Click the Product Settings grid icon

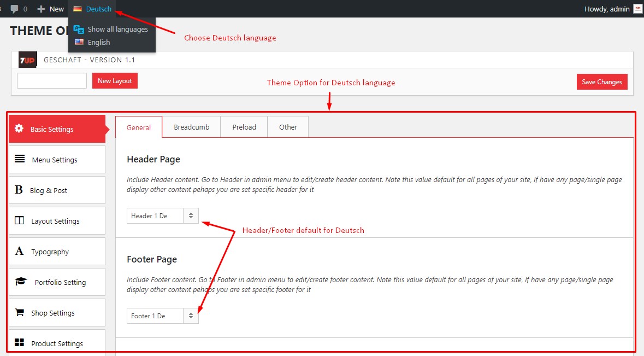click(x=20, y=343)
